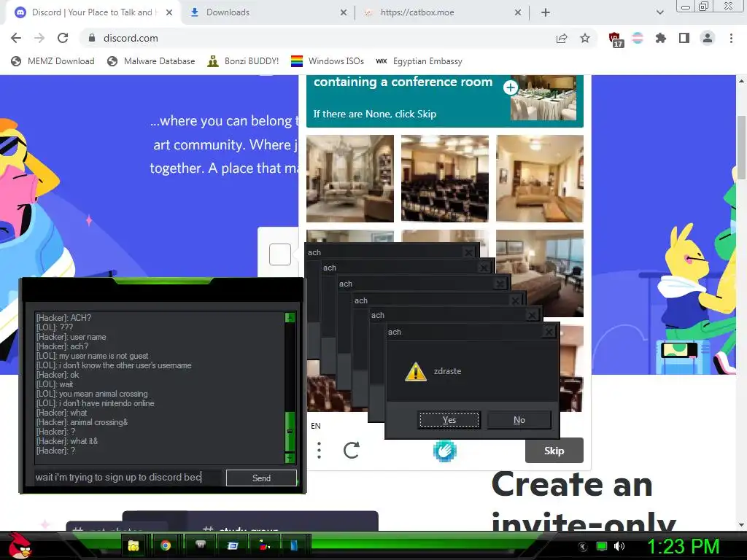This screenshot has width=747, height=560.
Task: Reload the Discord page
Action: tap(63, 38)
